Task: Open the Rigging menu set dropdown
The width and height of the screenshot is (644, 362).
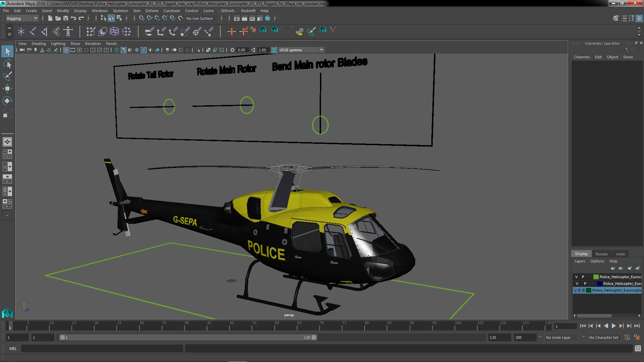Action: pyautogui.click(x=22, y=18)
